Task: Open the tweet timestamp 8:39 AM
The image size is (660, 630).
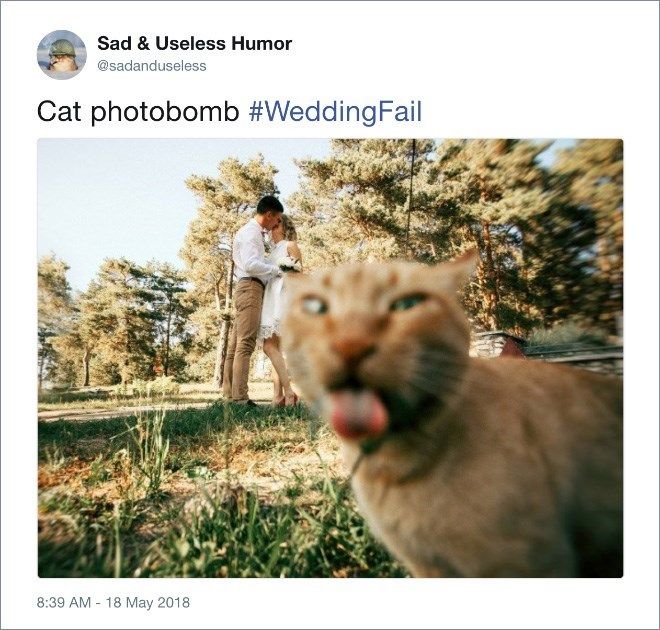Action: 64,602
